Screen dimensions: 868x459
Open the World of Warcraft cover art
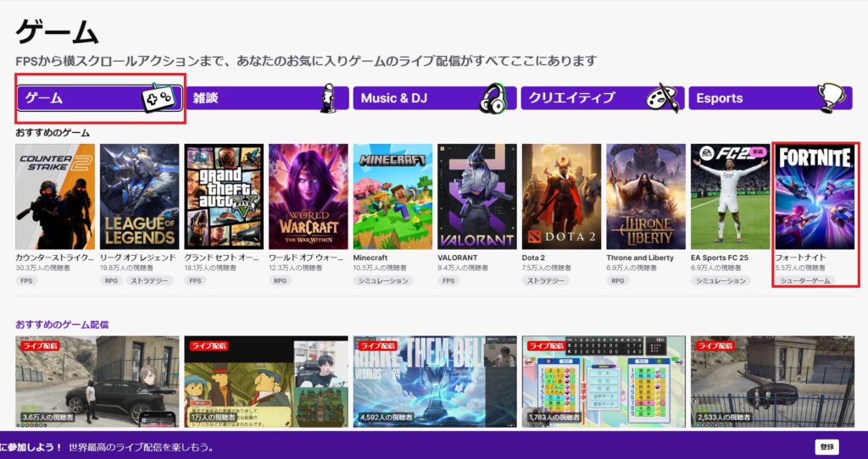[309, 196]
